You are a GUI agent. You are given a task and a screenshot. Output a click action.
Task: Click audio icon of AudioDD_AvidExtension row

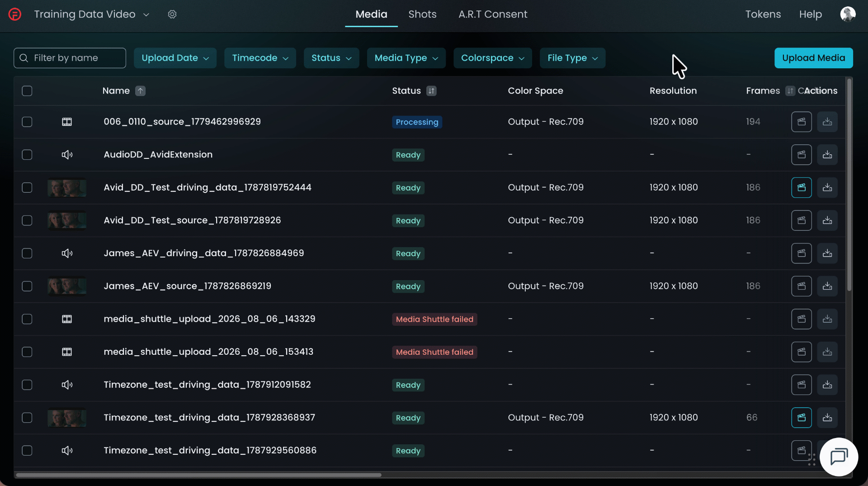click(x=67, y=155)
